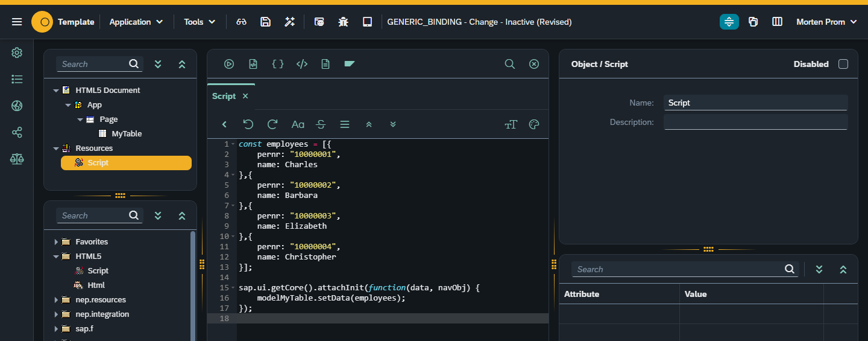The height and width of the screenshot is (341, 868).
Task: Collapse the Resources tree node
Action: pos(56,148)
